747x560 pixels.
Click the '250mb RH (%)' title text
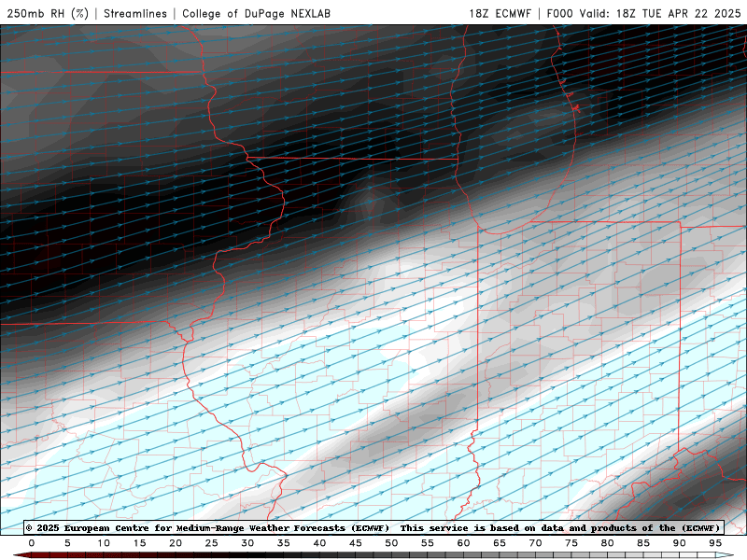[49, 13]
